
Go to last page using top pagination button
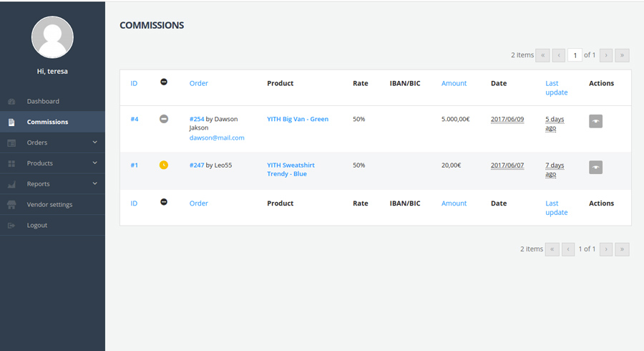[622, 55]
